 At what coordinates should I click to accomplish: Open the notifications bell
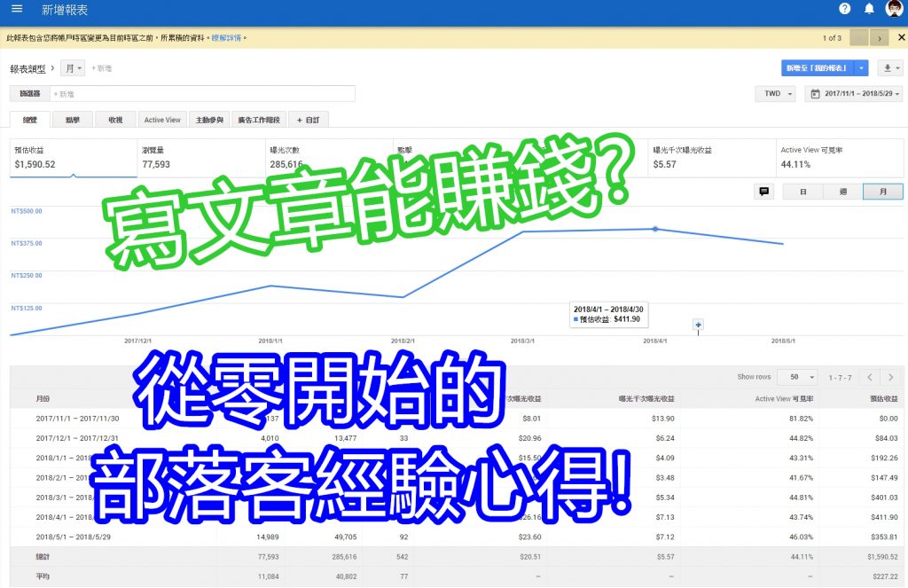pos(869,9)
